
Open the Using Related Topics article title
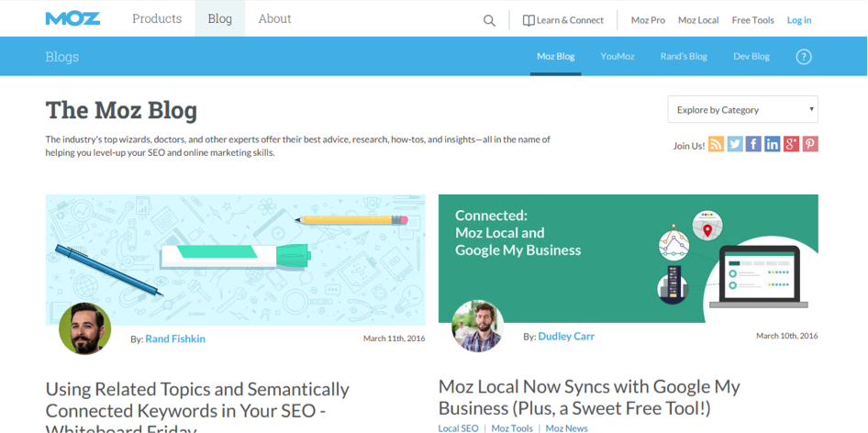tap(197, 406)
